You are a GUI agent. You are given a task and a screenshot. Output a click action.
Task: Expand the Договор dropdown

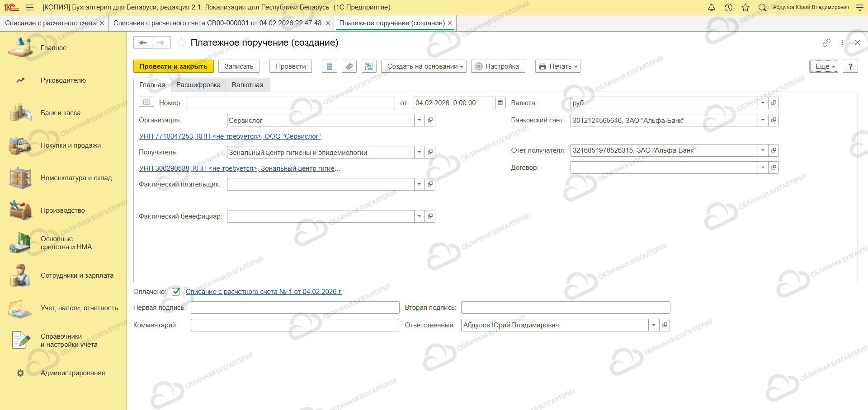point(763,168)
